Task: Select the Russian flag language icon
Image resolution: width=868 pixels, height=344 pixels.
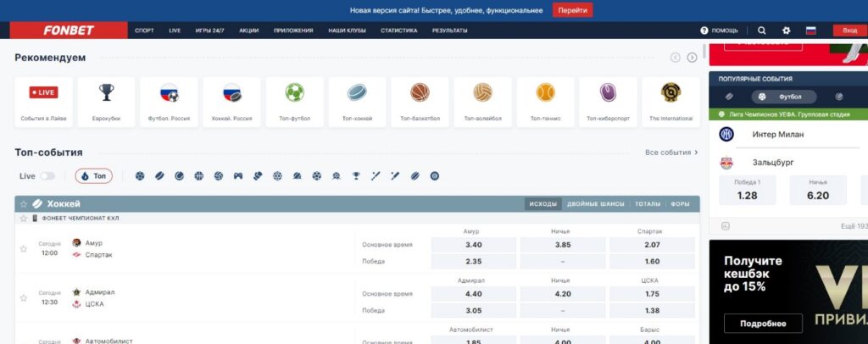Action: coord(811,31)
